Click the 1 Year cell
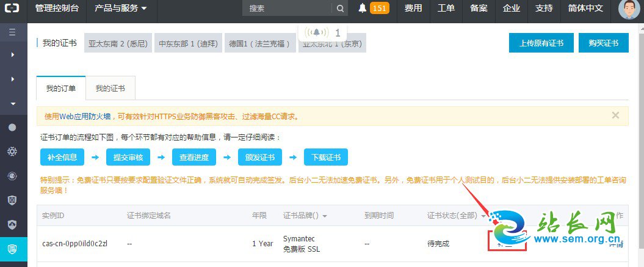Screen dimensions: 644x267 pyautogui.click(x=262, y=244)
